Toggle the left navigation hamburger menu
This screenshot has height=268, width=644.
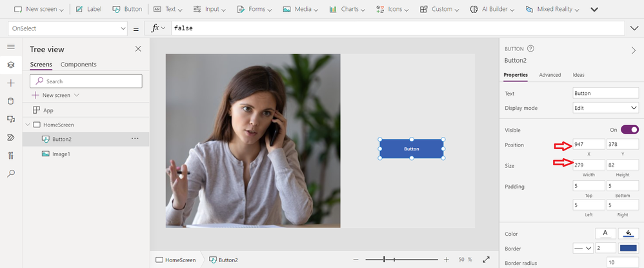pos(11,47)
